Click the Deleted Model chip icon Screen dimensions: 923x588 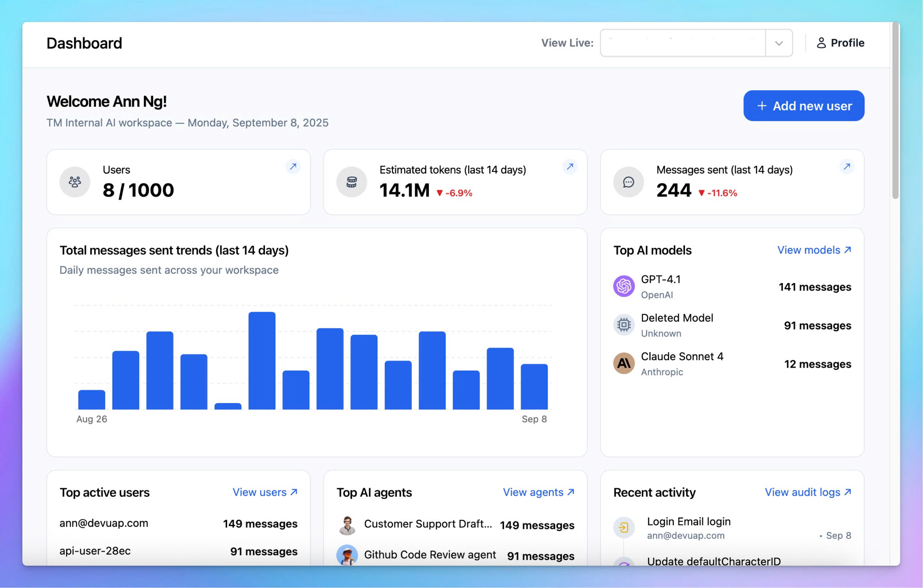pyautogui.click(x=624, y=325)
